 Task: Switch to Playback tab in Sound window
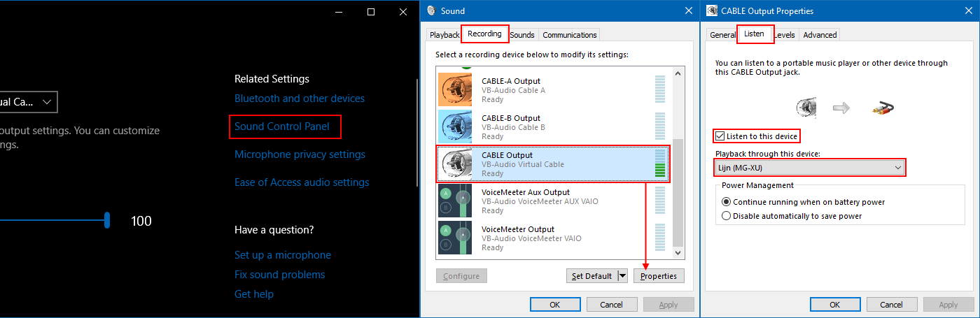(x=444, y=35)
